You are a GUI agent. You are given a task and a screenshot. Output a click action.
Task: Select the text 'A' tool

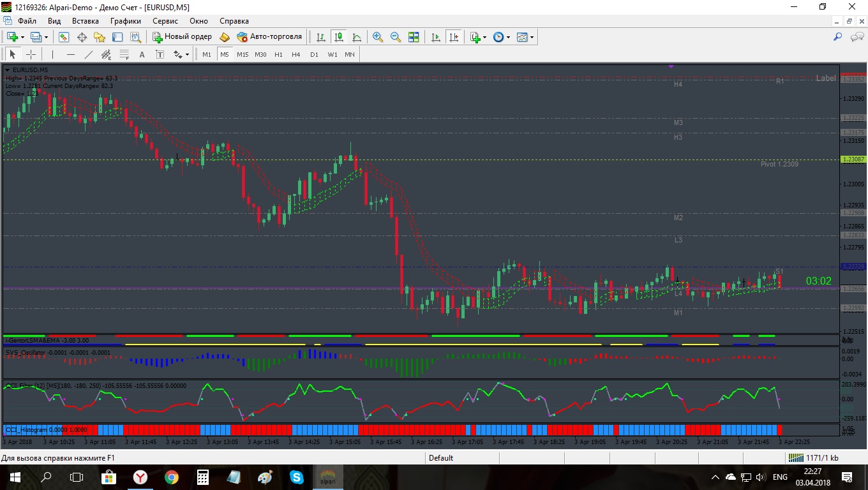coord(142,54)
